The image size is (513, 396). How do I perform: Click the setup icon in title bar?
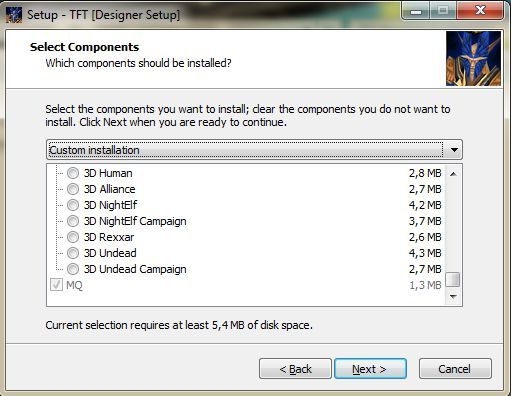14,15
